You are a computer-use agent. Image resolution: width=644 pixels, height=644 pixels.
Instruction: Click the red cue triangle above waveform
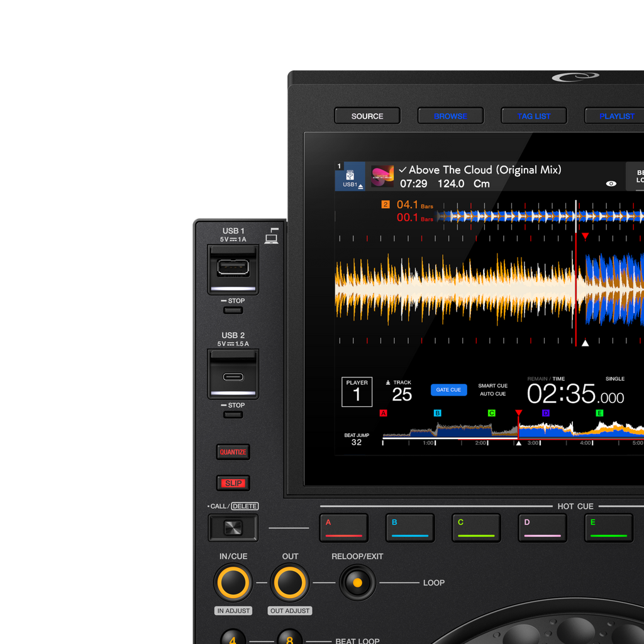[x=586, y=236]
